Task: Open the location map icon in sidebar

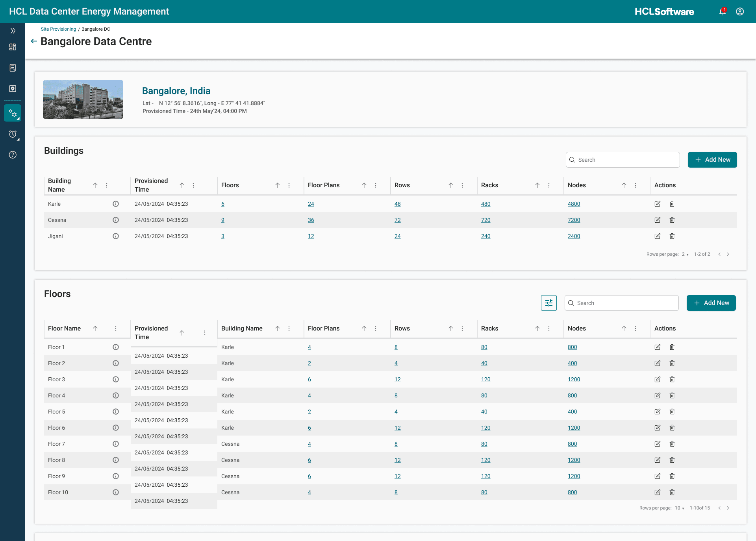Action: (13, 89)
